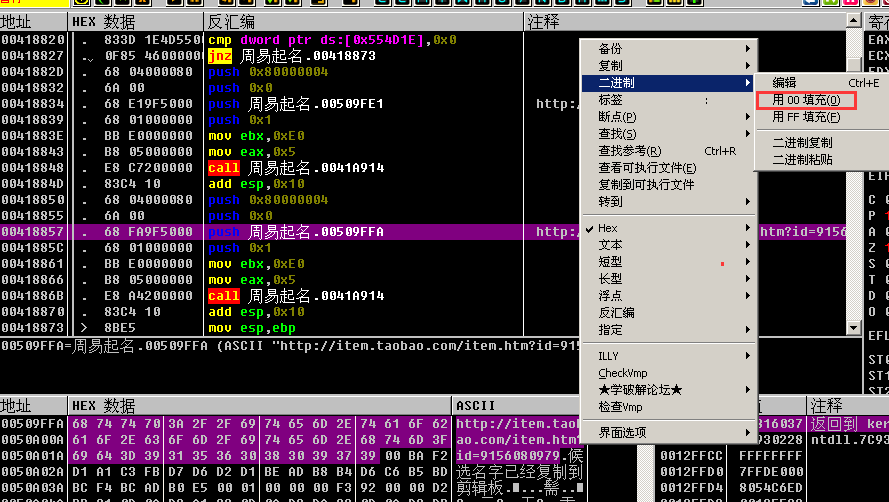Select 用 FF 填充(F) option
889x502 pixels.
(822, 117)
